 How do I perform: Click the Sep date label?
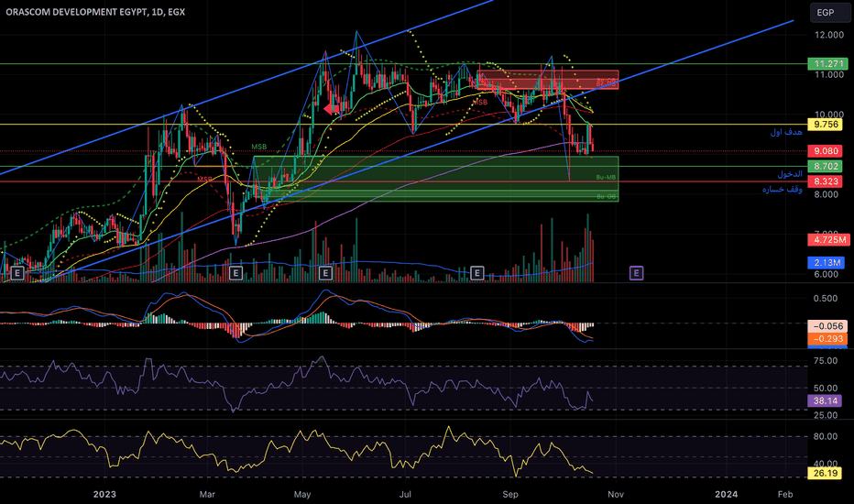pyautogui.click(x=510, y=494)
